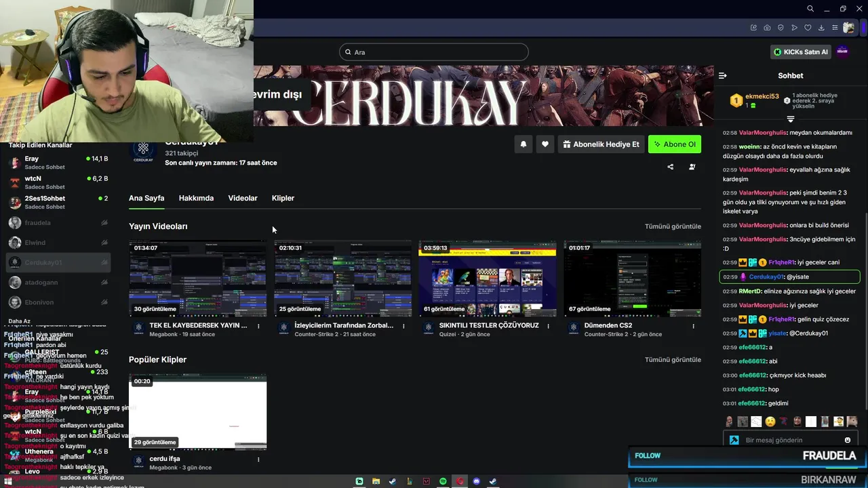This screenshot has height=488, width=868.
Task: Click Abonelik Hediye Et button
Action: (601, 144)
